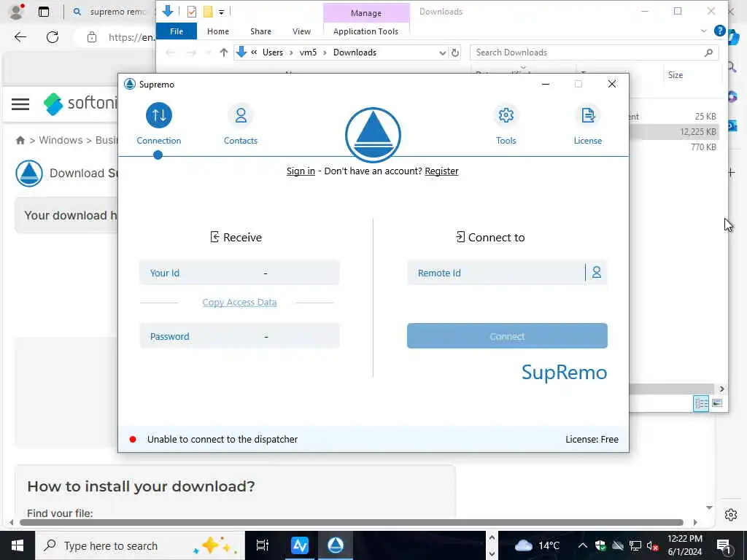Click Refresh button in File Explorer address bar

455,52
